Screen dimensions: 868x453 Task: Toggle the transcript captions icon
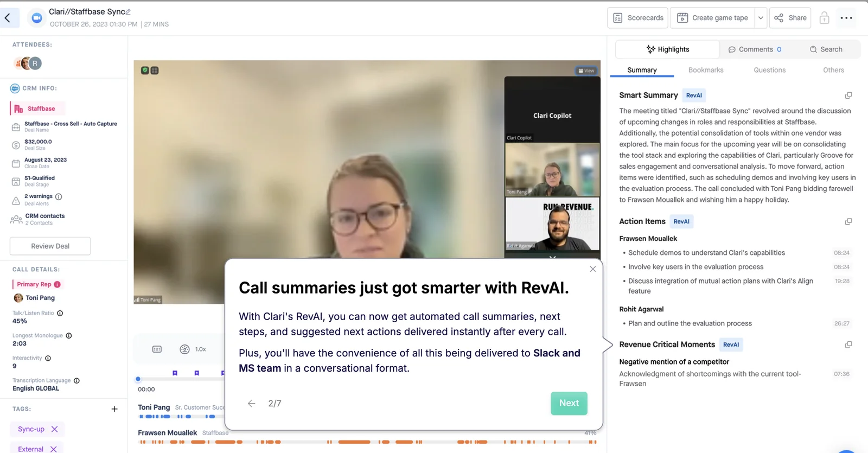pyautogui.click(x=157, y=349)
